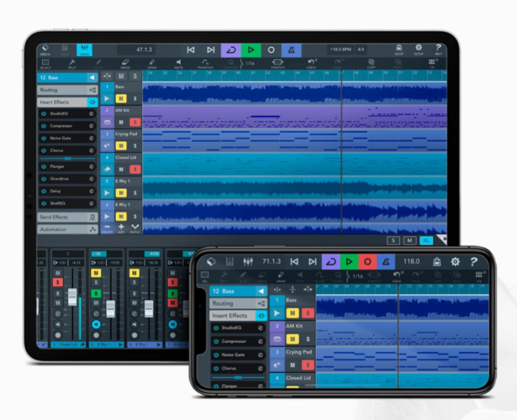Choose the Erase tool on the iPad

pyautogui.click(x=125, y=63)
